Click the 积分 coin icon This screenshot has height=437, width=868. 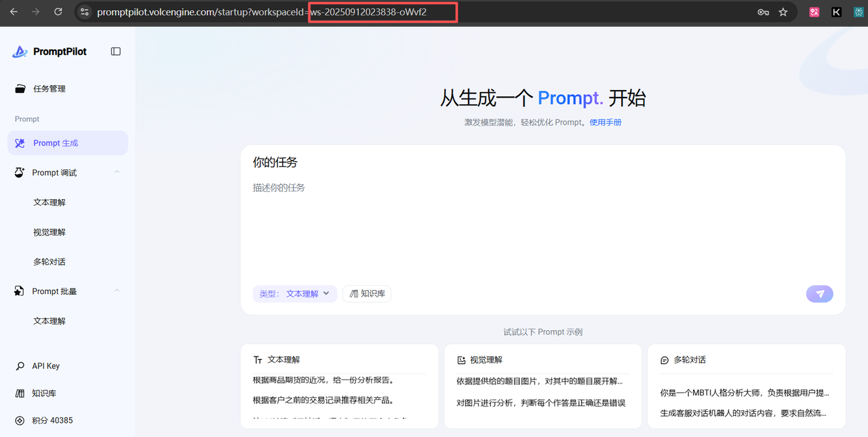(x=20, y=421)
